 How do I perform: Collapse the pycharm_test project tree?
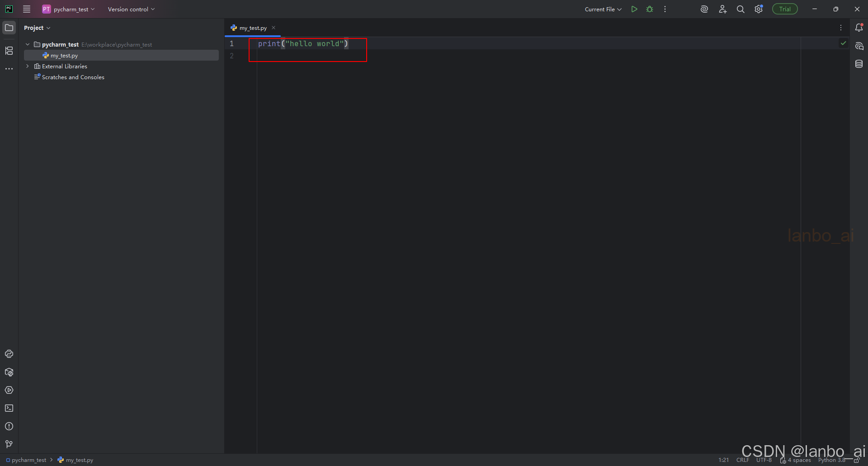point(27,44)
